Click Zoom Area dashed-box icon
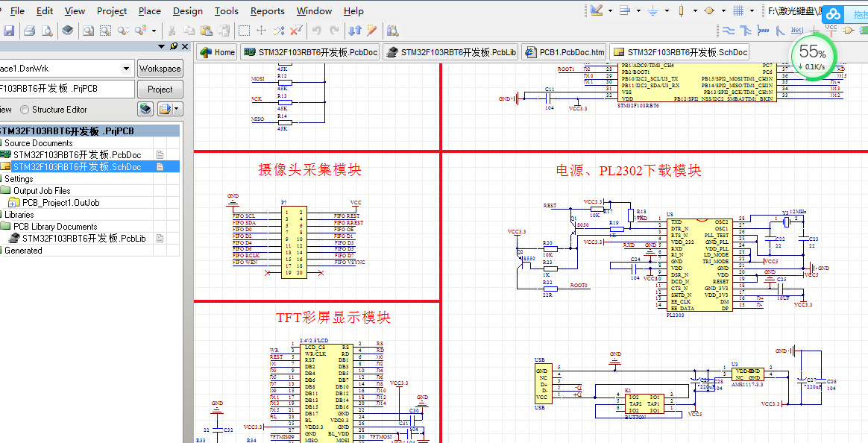 click(105, 31)
